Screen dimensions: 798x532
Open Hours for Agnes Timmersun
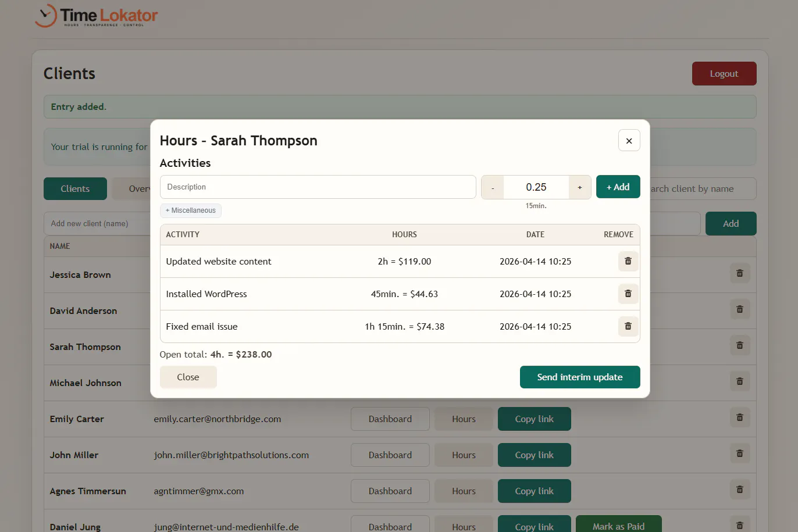(464, 491)
